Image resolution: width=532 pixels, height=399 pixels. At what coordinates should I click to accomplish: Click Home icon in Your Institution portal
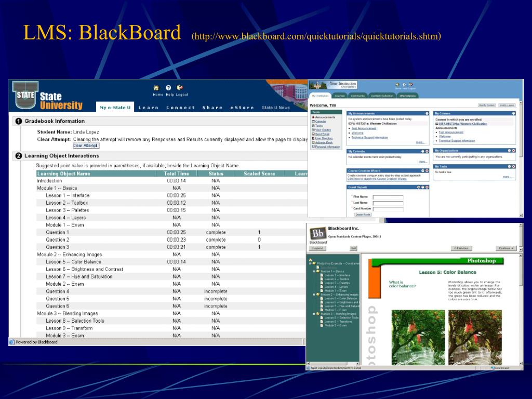[x=397, y=85]
